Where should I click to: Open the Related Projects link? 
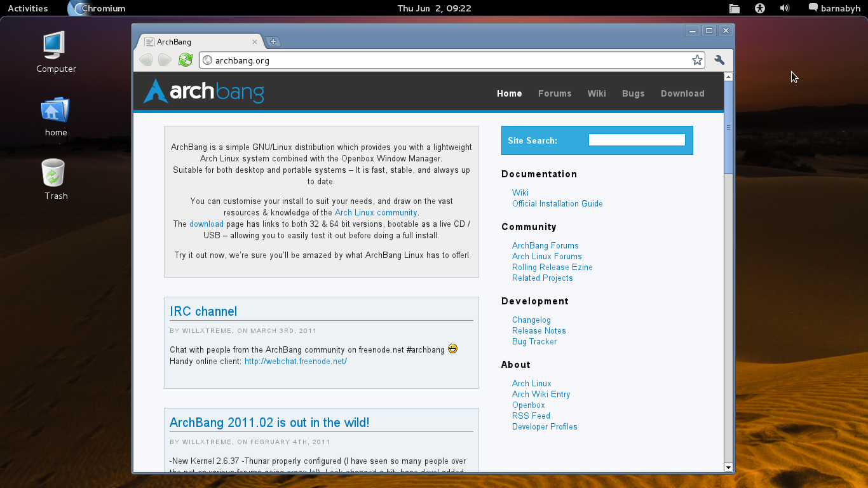coord(543,278)
